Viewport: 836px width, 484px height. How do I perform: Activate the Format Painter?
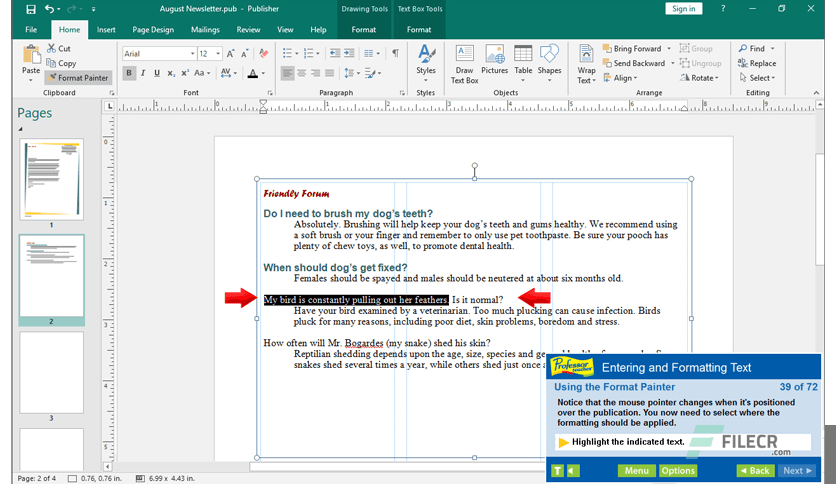coord(78,78)
